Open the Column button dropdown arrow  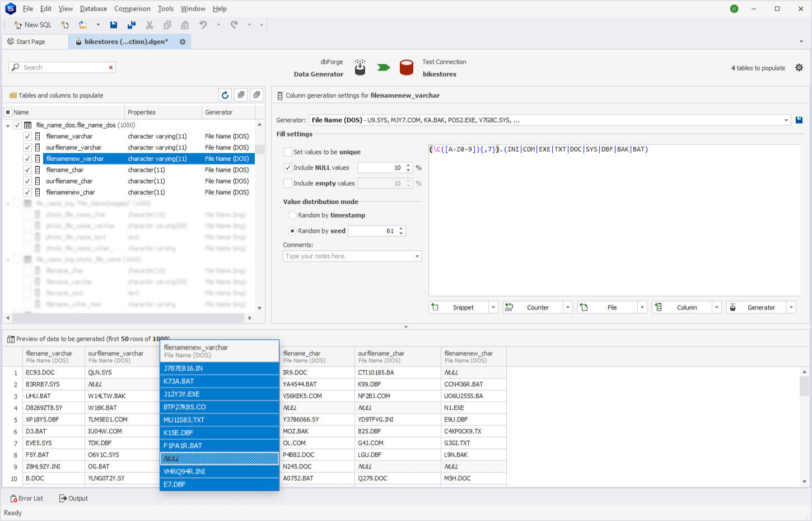click(x=717, y=307)
